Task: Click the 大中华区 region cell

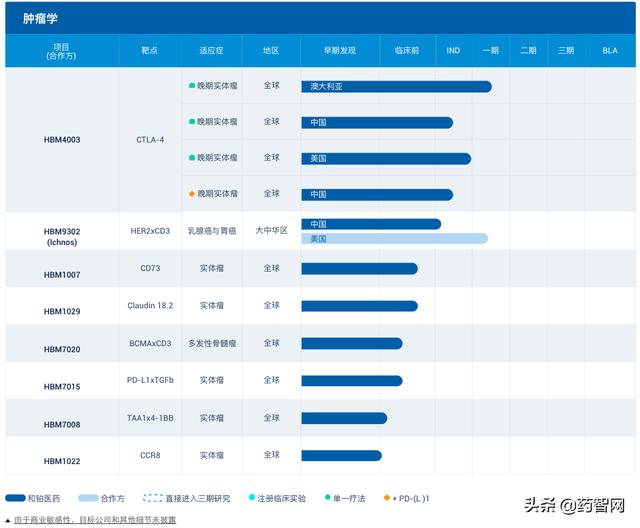Action: pyautogui.click(x=271, y=231)
